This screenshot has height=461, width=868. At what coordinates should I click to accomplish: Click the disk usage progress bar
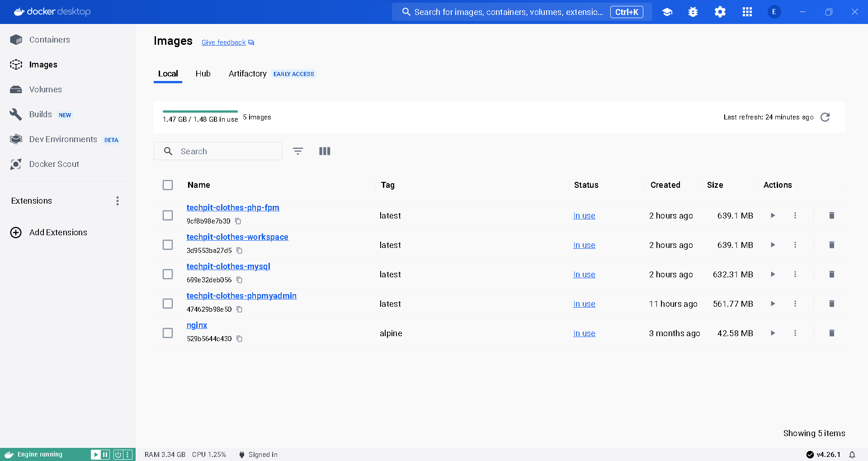(200, 111)
